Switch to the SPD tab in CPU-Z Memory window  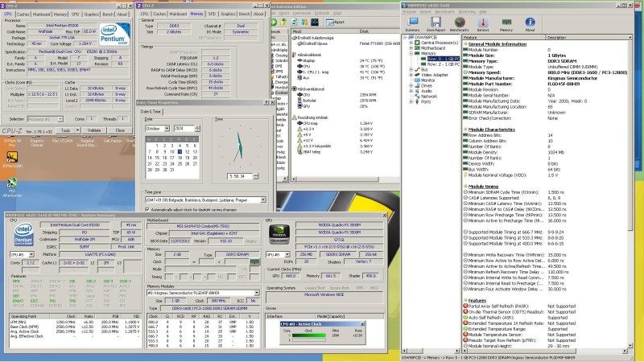click(211, 14)
